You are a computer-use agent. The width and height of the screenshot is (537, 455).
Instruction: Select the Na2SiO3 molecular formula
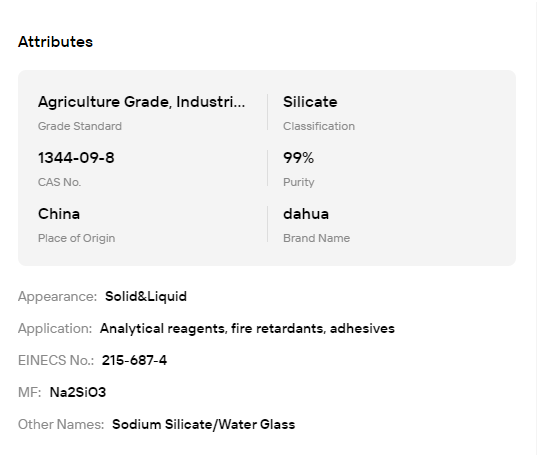coord(78,392)
